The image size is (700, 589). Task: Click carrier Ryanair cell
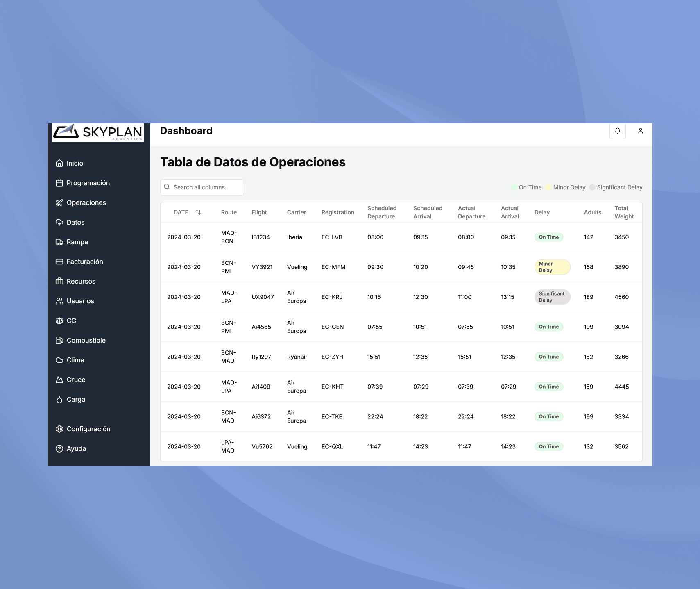coord(297,357)
